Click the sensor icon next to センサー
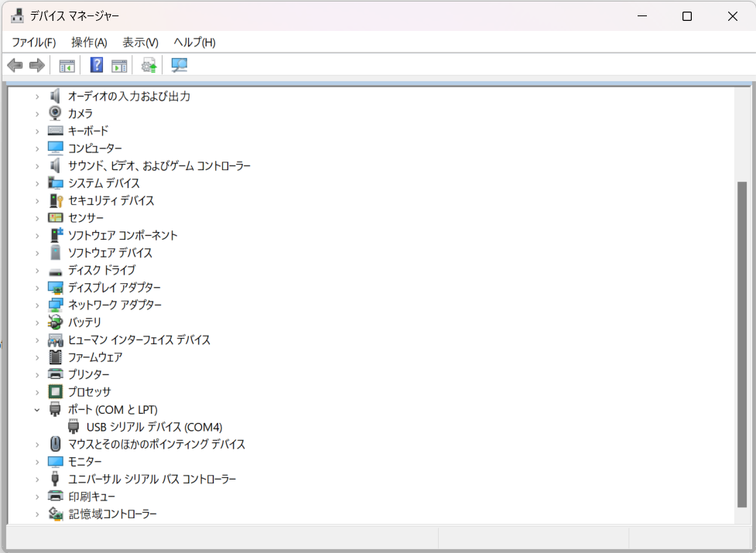This screenshot has height=553, width=756. tap(56, 218)
